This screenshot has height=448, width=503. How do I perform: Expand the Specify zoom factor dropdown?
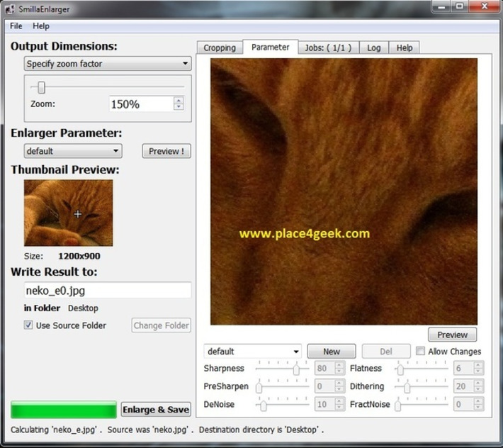[108, 64]
